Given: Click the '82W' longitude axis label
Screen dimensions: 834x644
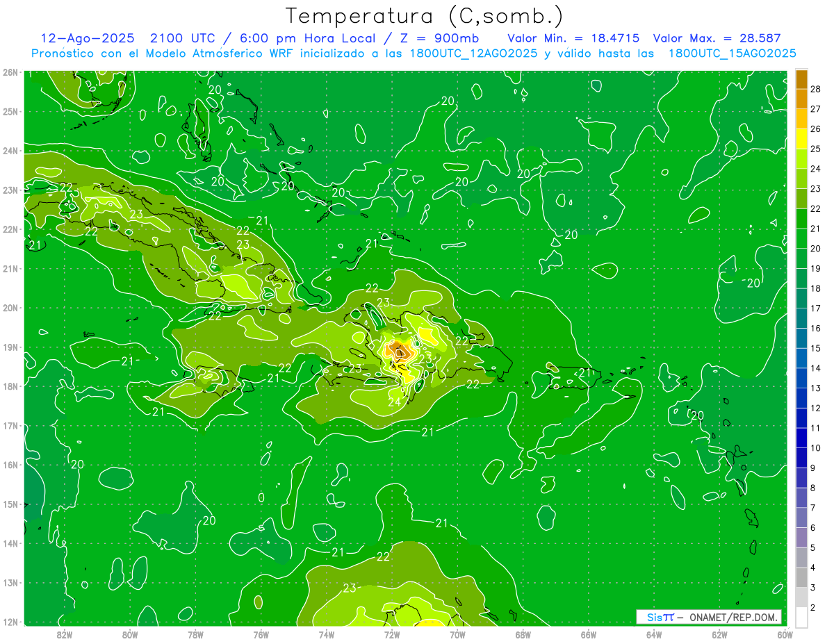Looking at the screenshot, I should (x=65, y=634).
